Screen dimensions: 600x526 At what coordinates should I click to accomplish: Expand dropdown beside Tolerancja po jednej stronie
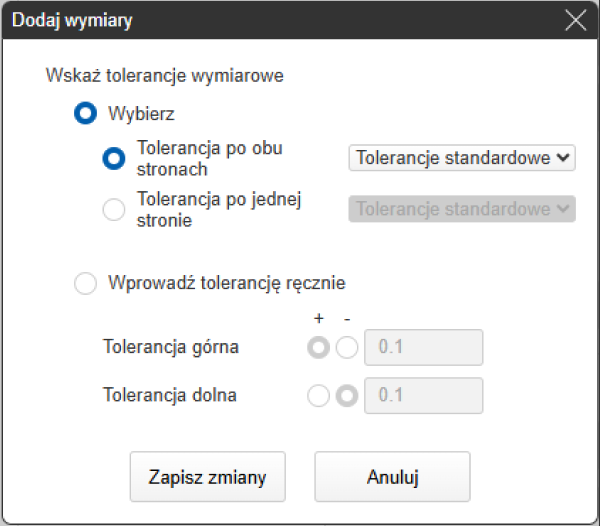click(462, 209)
